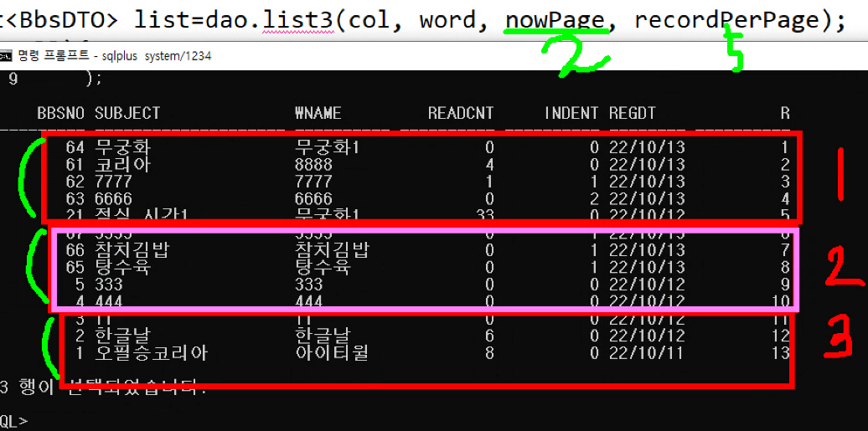Click READCNT value 8 in 오필승코리아 row
This screenshot has width=868, height=431.
(x=488, y=352)
